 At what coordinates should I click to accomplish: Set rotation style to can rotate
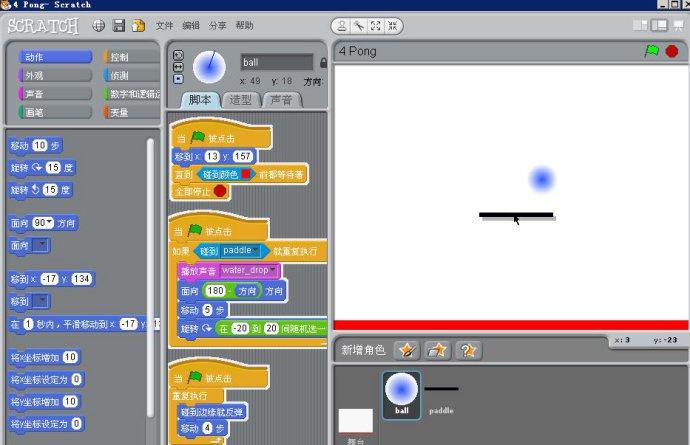(x=178, y=55)
